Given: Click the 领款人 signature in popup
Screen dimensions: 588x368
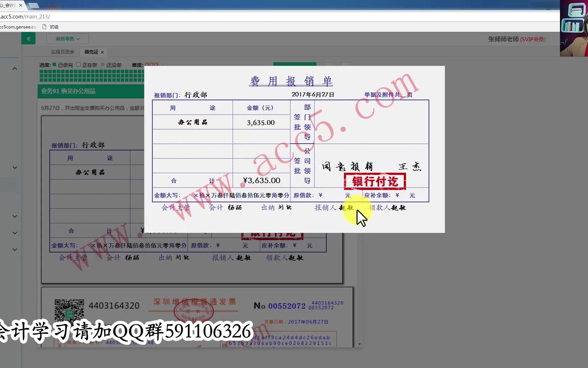Looking at the screenshot, I should pos(387,208).
